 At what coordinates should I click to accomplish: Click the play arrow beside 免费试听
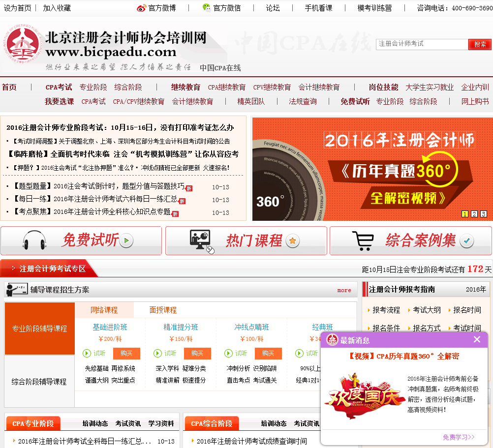pos(126,240)
